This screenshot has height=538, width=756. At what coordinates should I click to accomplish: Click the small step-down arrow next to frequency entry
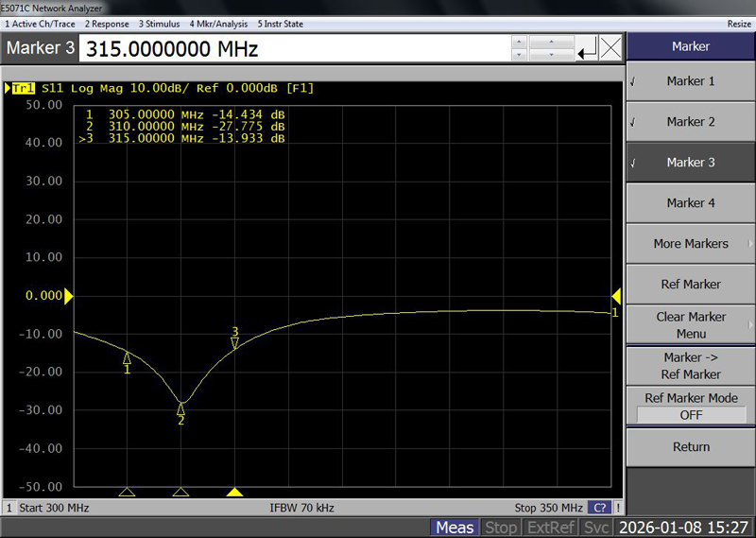(x=518, y=55)
